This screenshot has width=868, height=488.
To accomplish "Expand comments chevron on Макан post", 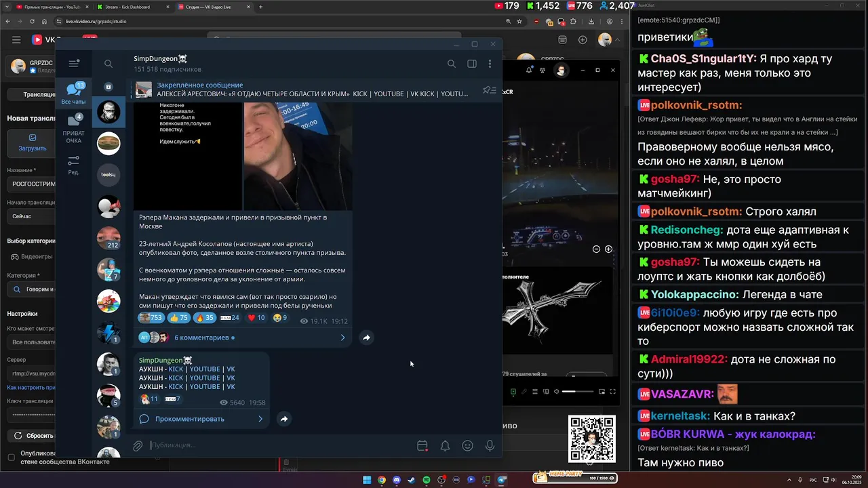I will click(x=342, y=338).
